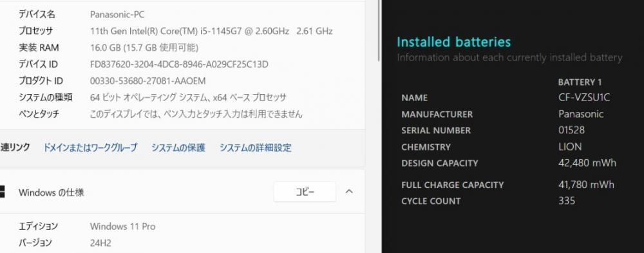The width and height of the screenshot is (644, 253).
Task: Select the Windows 11 Pro edition text
Action: [123, 227]
